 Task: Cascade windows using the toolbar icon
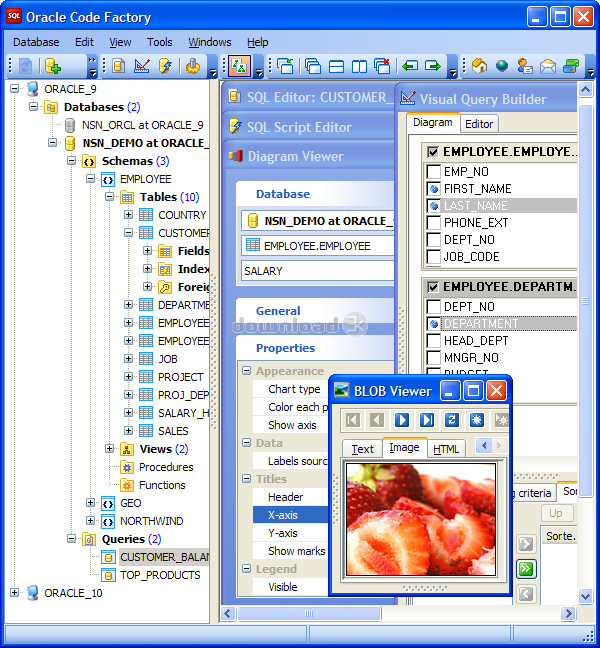(313, 66)
